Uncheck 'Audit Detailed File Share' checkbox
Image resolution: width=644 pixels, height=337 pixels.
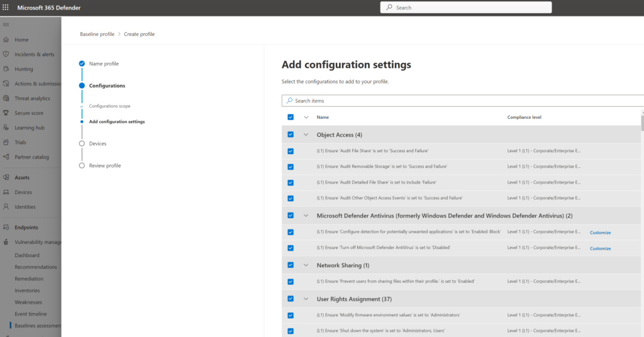coord(291,183)
